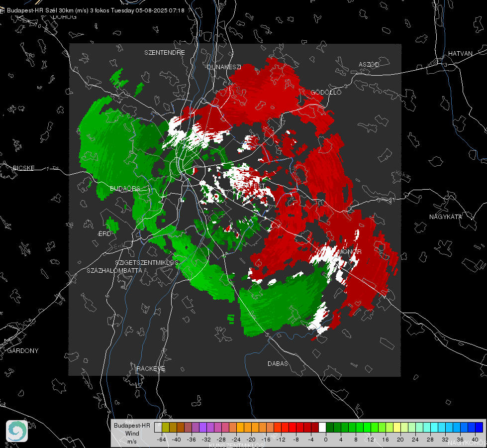Click the ASZÓD town label
The image size is (487, 448).
(x=369, y=64)
